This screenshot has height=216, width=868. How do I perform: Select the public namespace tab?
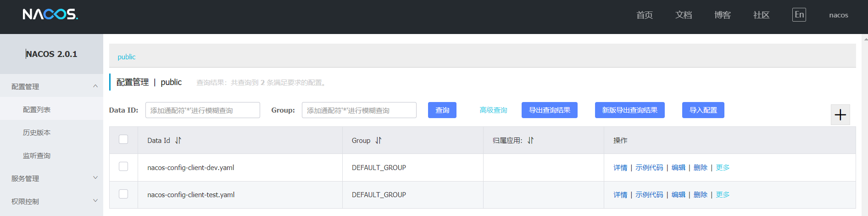(x=127, y=57)
